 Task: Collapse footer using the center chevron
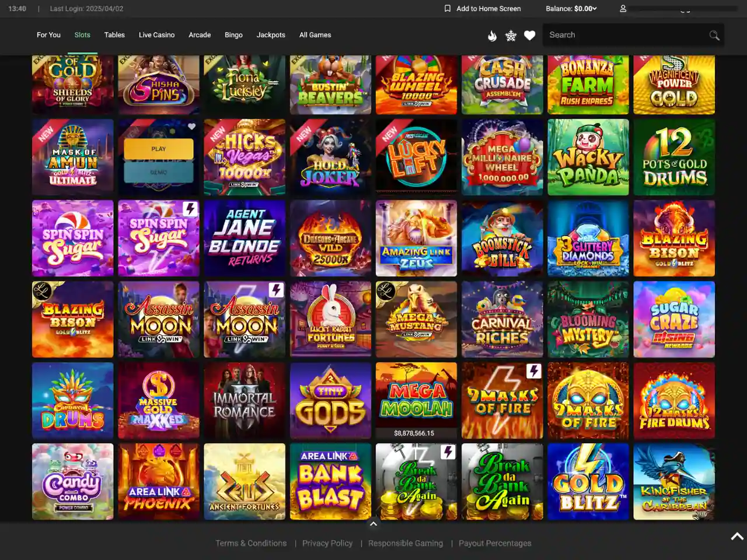pyautogui.click(x=373, y=524)
